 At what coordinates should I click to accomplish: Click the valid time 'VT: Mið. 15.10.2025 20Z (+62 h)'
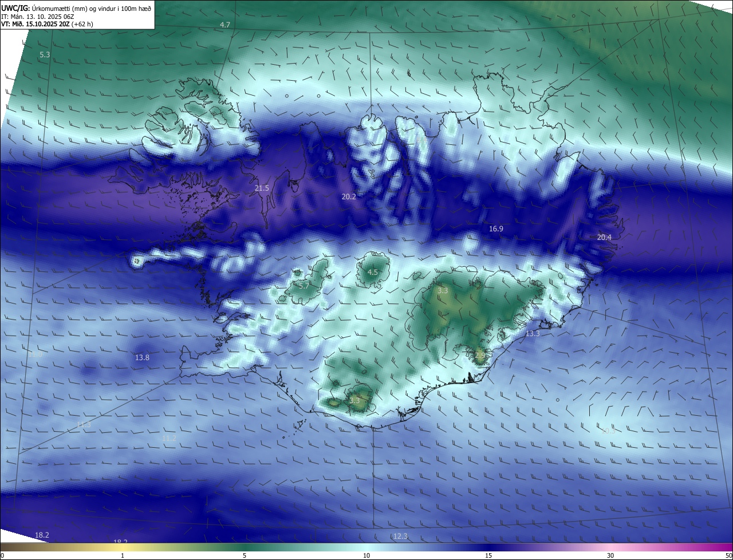tap(47, 24)
